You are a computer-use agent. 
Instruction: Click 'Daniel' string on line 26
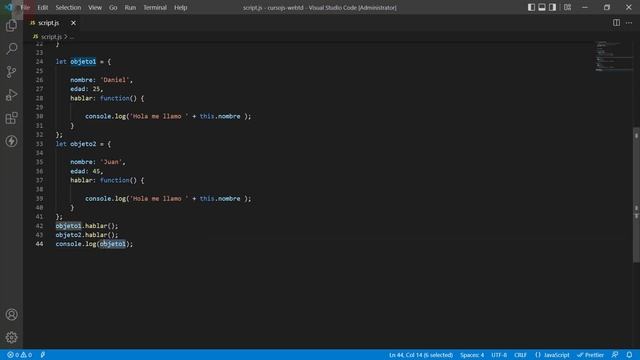[x=116, y=80]
